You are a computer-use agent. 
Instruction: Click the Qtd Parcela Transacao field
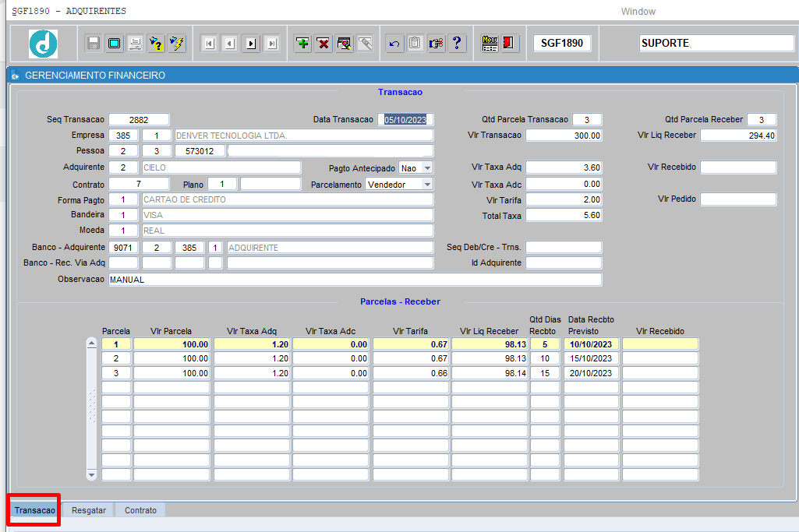[587, 120]
